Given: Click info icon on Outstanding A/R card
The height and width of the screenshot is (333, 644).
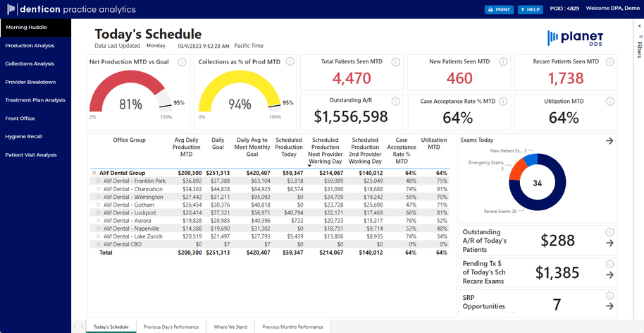Looking at the screenshot, I should coord(395,102).
